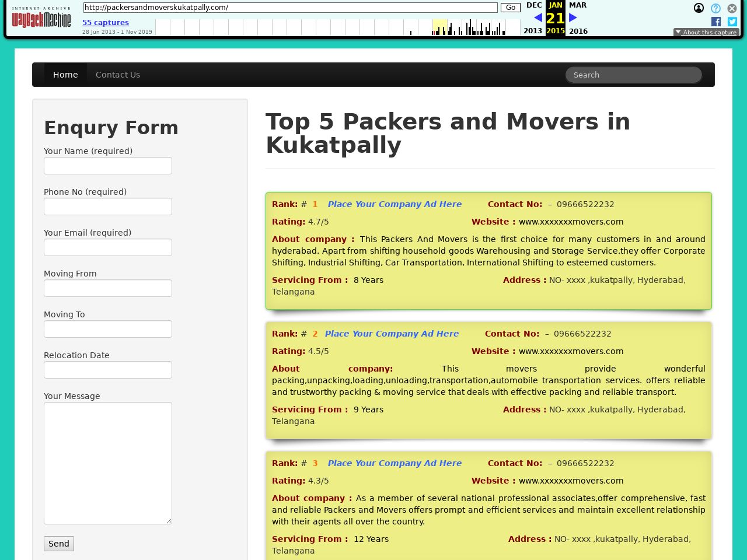Select the Wayback URL address box
The width and height of the screenshot is (747, 560).
click(290, 8)
